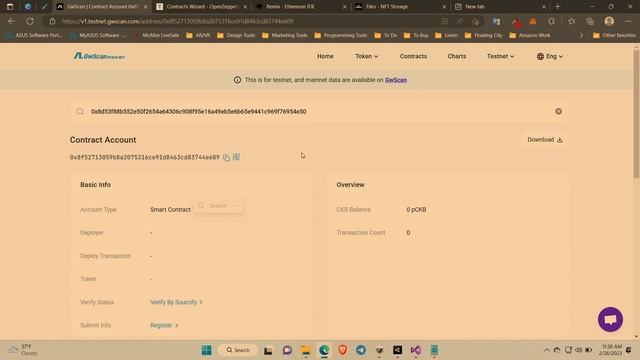
Task: Click the Register link under Submit Info
Action: [164, 325]
